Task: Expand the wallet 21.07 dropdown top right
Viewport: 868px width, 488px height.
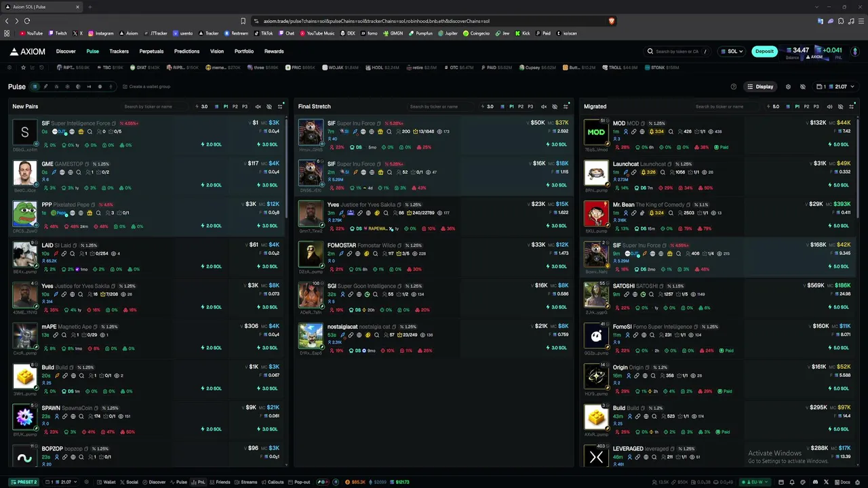Action: coord(835,87)
